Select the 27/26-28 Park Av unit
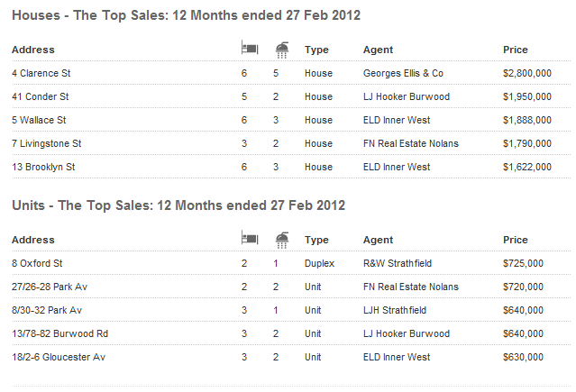The width and height of the screenshot is (576, 392). 48,287
